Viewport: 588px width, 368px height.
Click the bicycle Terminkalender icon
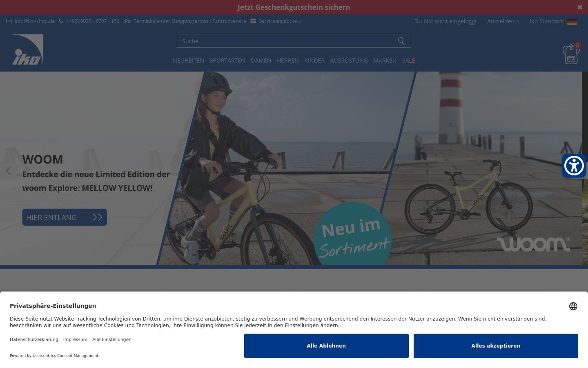(127, 21)
